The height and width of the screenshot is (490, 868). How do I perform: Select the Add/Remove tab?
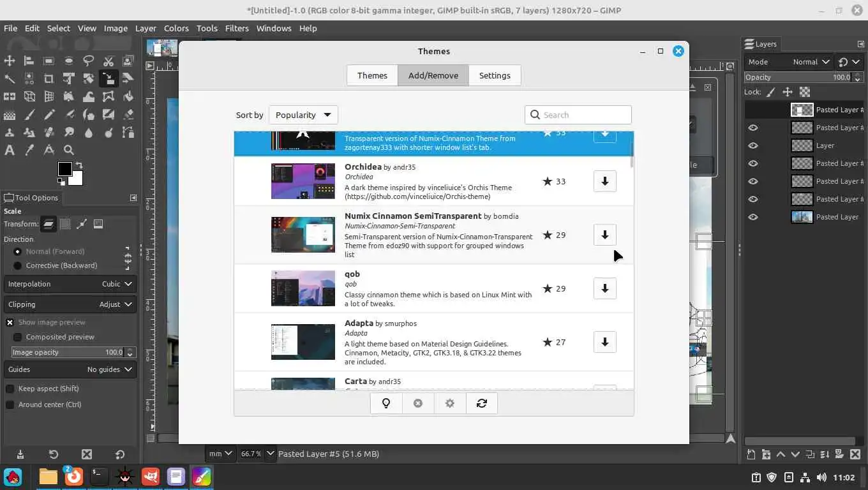coord(433,75)
